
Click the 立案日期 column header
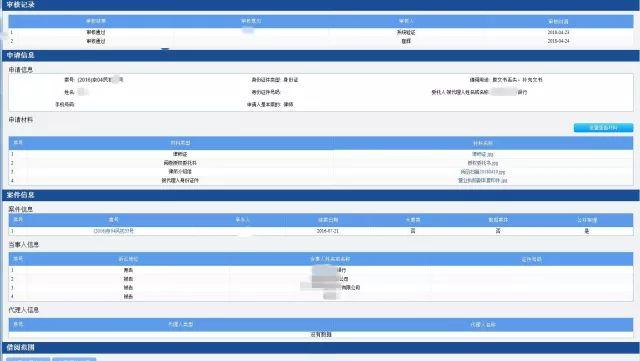(328, 220)
